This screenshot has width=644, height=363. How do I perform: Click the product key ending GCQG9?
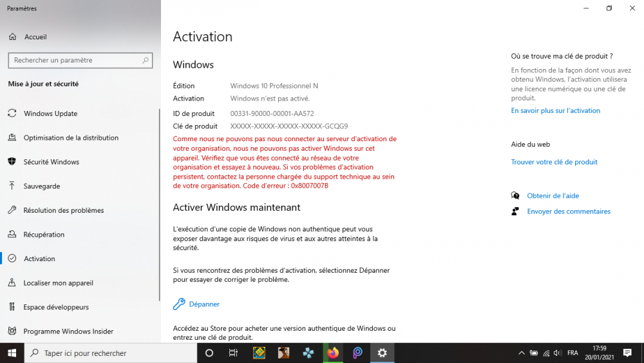(x=289, y=126)
